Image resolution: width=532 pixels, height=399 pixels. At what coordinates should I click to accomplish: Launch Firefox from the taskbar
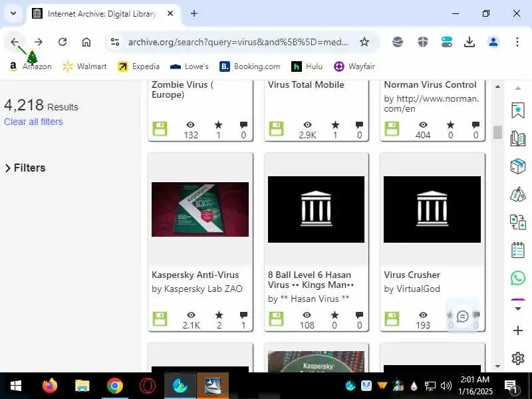tap(50, 386)
